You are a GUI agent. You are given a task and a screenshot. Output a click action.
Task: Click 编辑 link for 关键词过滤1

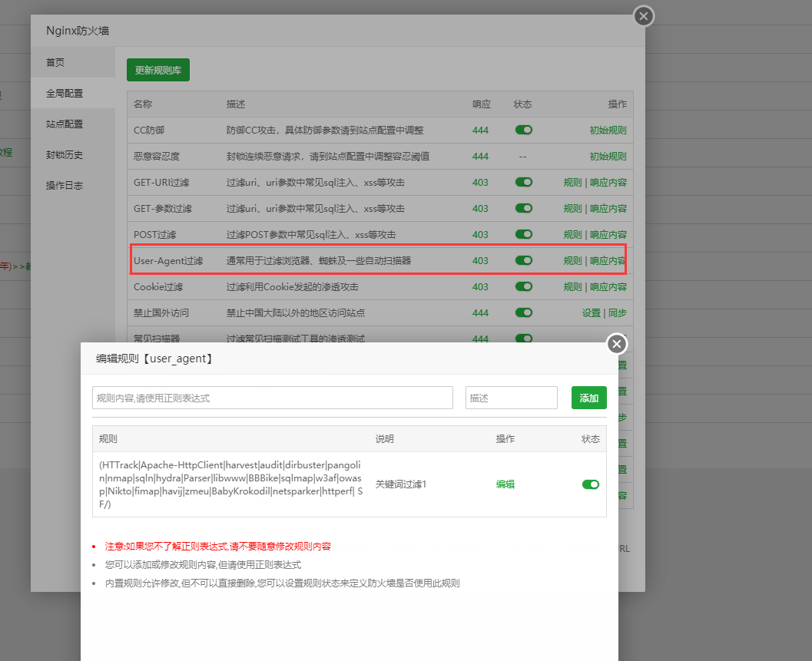click(505, 484)
